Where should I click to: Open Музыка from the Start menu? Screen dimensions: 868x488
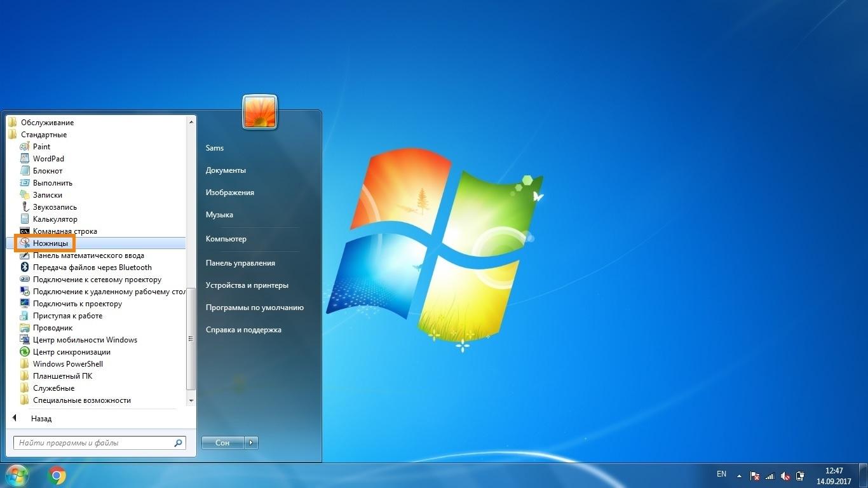(219, 215)
